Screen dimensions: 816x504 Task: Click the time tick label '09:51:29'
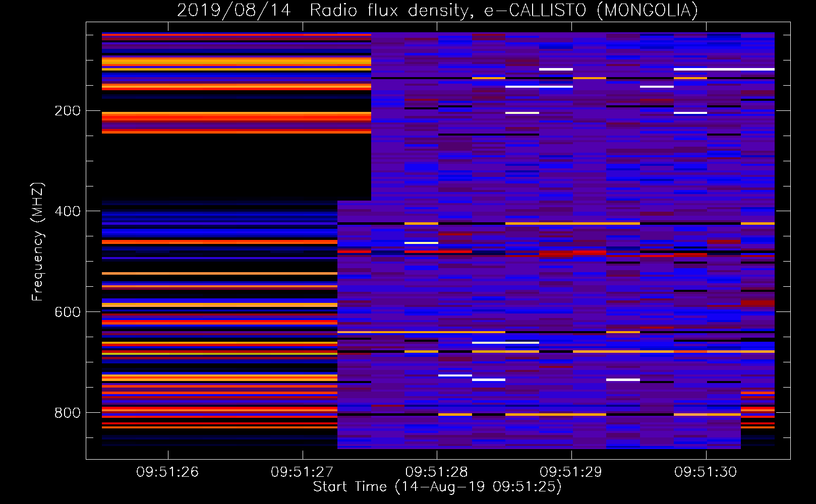click(x=571, y=472)
